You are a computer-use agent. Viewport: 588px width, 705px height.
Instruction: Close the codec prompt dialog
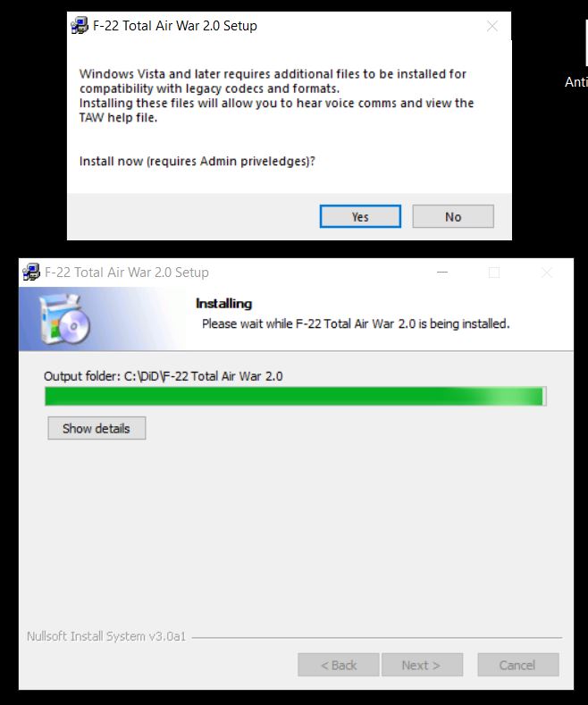(x=492, y=26)
